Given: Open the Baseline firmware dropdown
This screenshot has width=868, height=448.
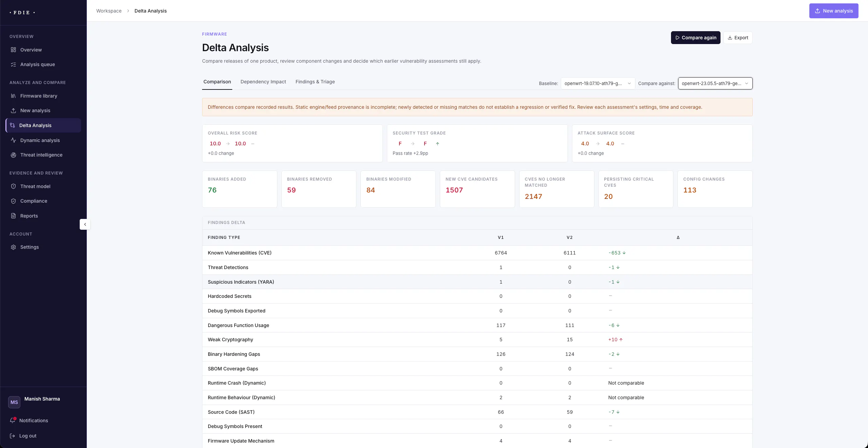Looking at the screenshot, I should (598, 83).
